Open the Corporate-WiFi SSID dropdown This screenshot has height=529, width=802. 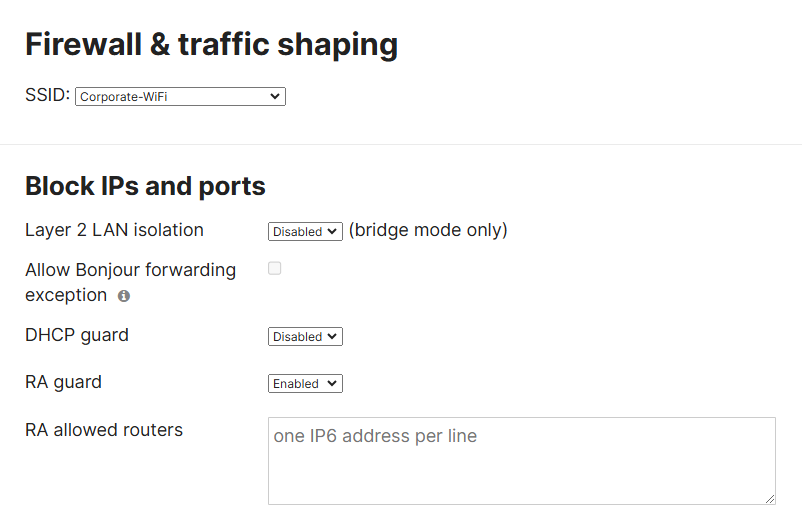(x=180, y=96)
